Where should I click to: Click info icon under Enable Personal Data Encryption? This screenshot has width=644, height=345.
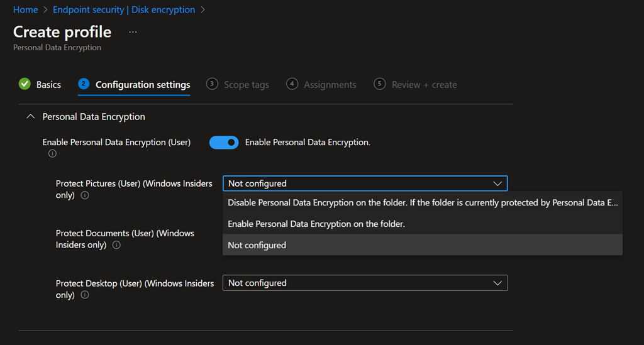[52, 154]
